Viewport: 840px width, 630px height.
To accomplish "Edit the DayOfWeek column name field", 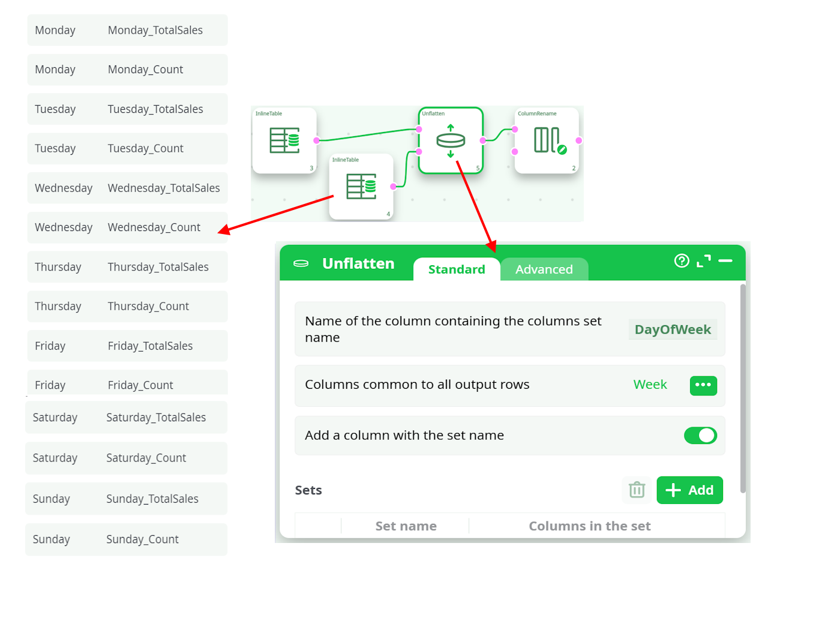I will click(673, 329).
